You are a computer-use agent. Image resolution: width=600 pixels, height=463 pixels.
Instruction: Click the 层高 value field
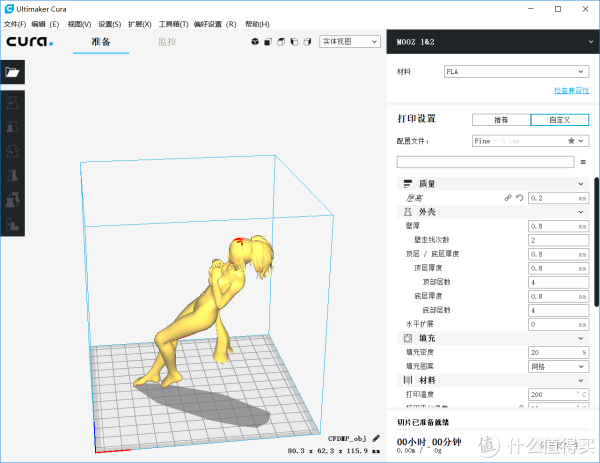click(558, 198)
